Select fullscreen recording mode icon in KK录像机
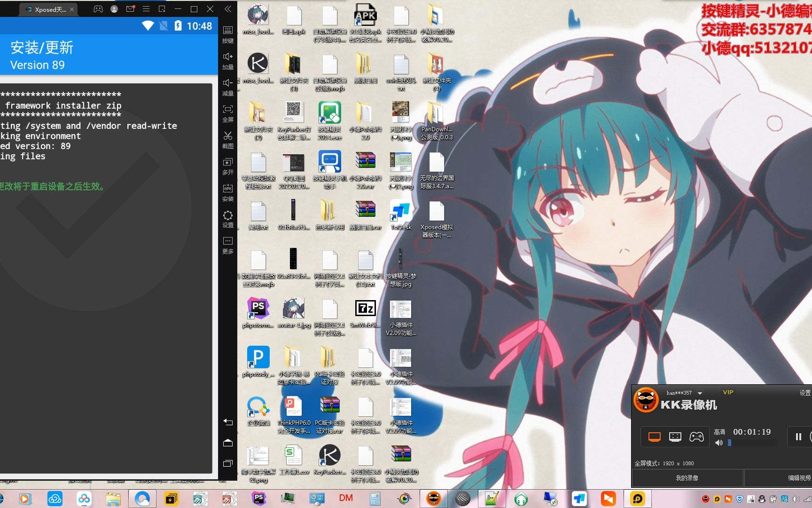This screenshot has height=508, width=812. click(655, 437)
